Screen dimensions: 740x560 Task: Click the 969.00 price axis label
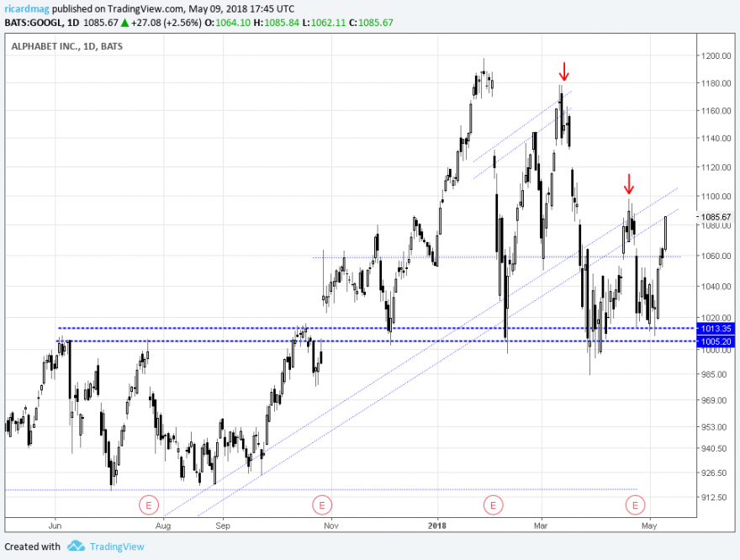point(715,400)
